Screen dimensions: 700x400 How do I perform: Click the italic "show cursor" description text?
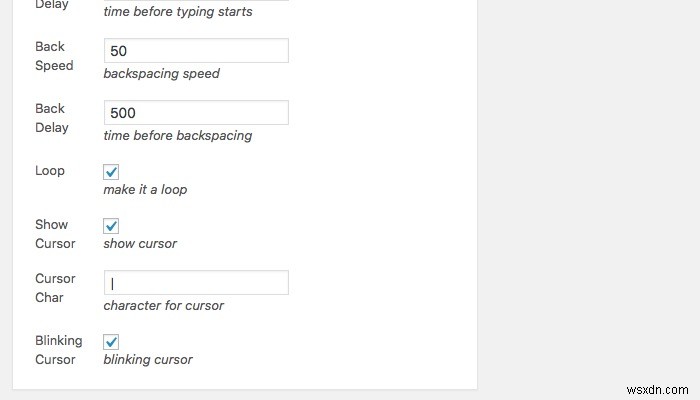coord(140,243)
